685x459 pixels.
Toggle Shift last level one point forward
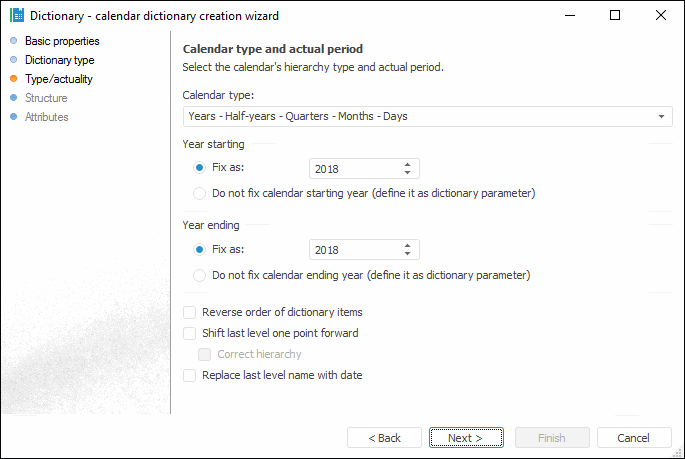[190, 333]
